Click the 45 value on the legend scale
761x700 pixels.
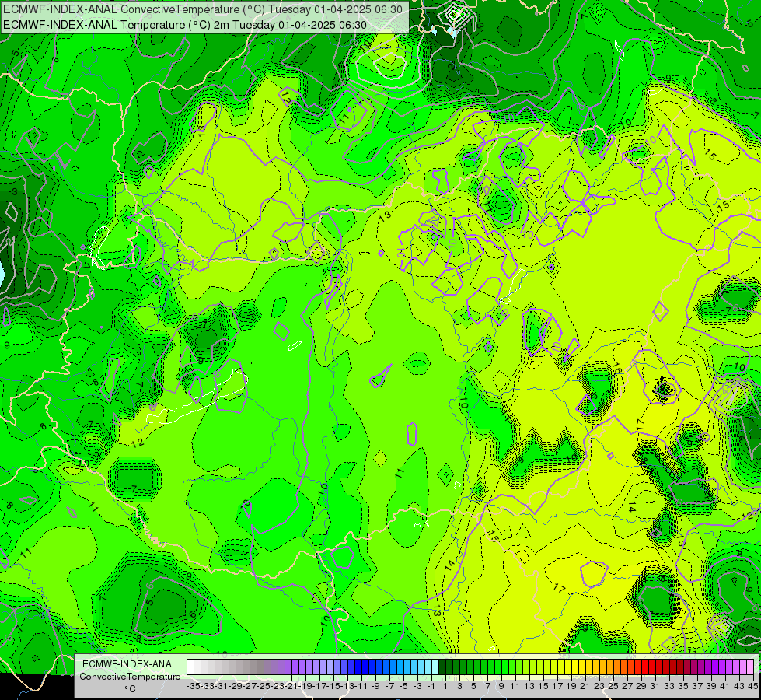pyautogui.click(x=752, y=687)
